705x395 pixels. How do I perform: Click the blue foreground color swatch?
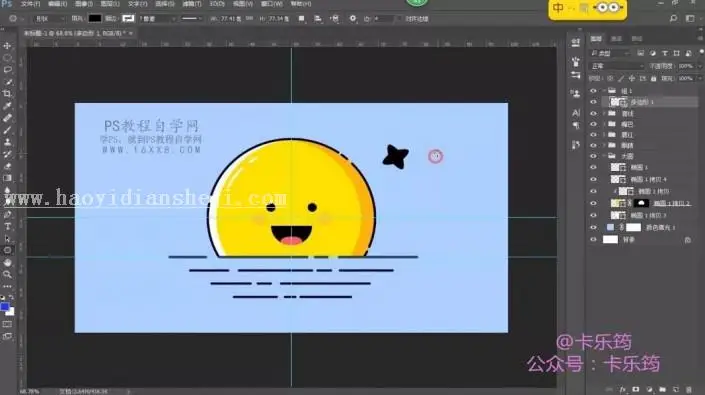pos(4,307)
